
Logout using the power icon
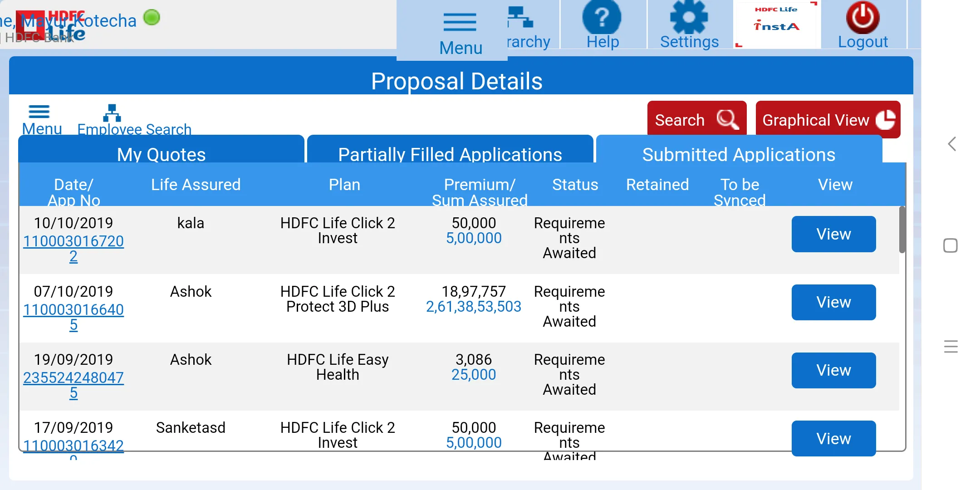pos(862,17)
